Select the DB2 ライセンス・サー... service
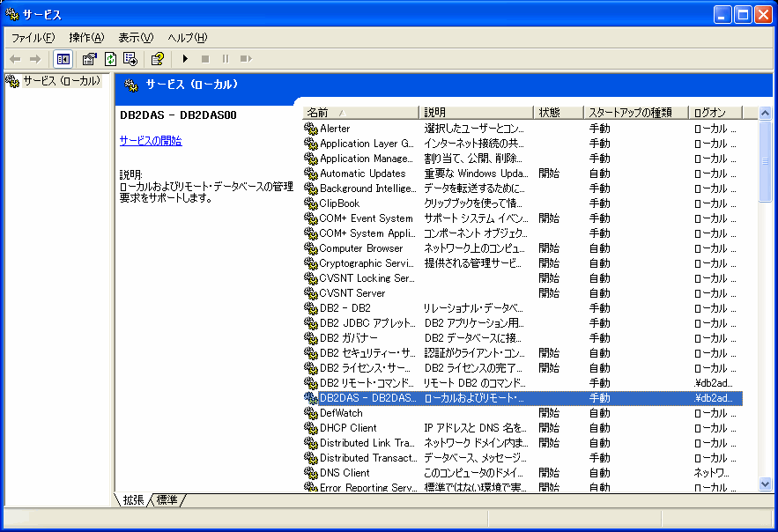This screenshot has height=532, width=778. [x=522, y=368]
